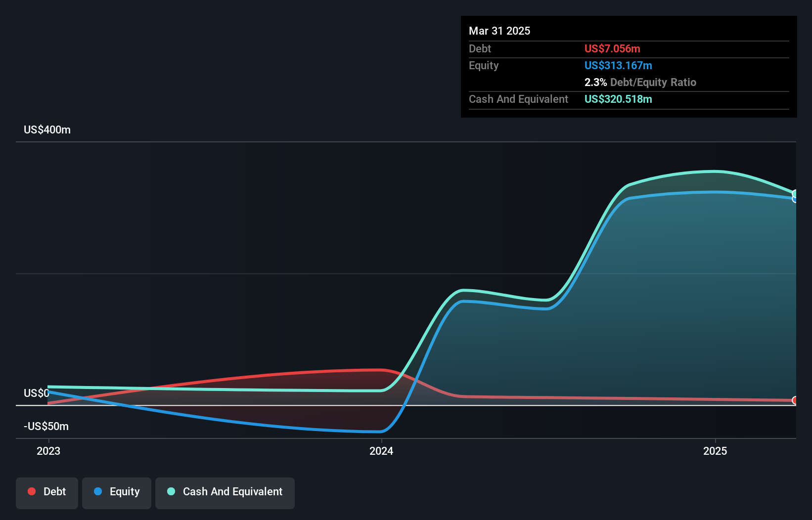Click the US$7.056m debt value
The width and height of the screenshot is (812, 520).
point(612,48)
